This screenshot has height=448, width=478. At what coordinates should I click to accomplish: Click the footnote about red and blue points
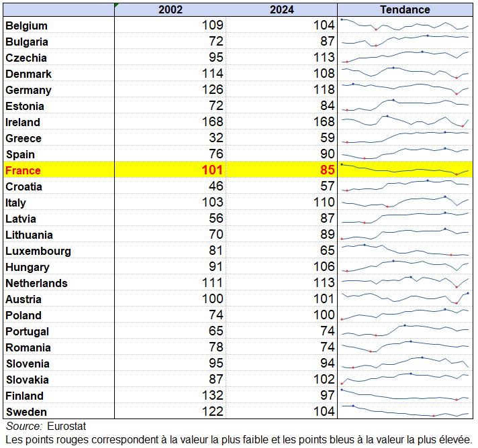click(239, 440)
